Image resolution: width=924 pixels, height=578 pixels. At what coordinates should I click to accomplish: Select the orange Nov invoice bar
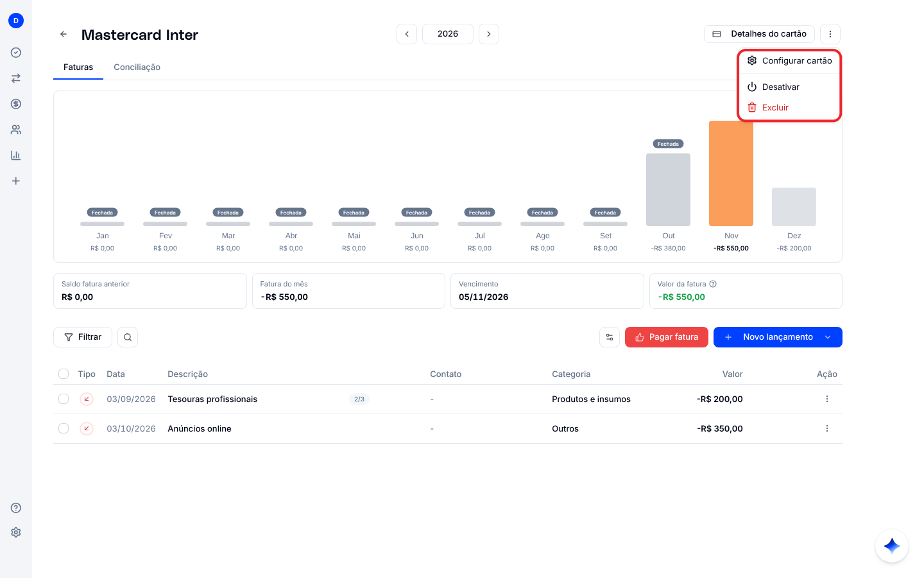tap(731, 173)
